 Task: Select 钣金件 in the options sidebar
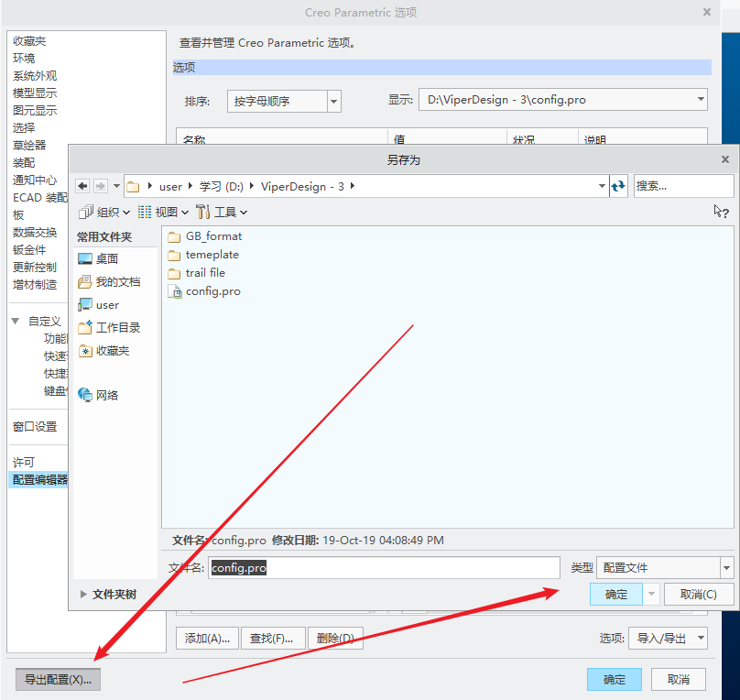tap(29, 250)
